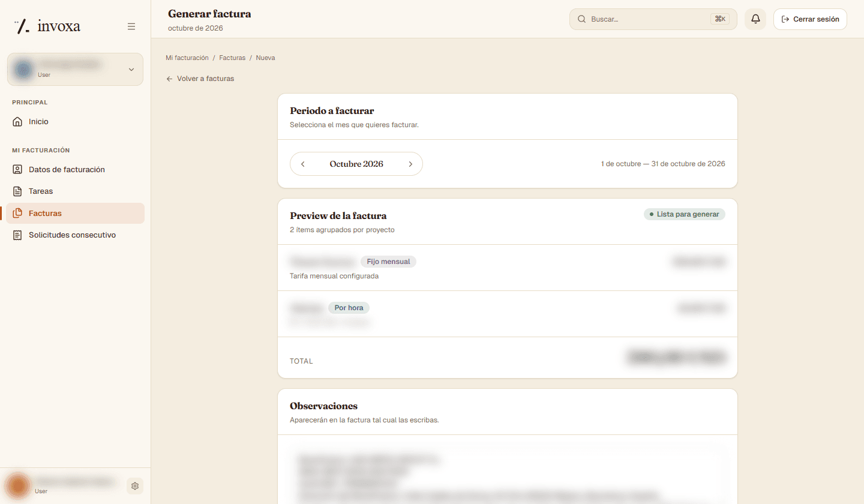This screenshot has width=864, height=504.
Task: Open Inicio in the sidebar
Action: (76, 122)
